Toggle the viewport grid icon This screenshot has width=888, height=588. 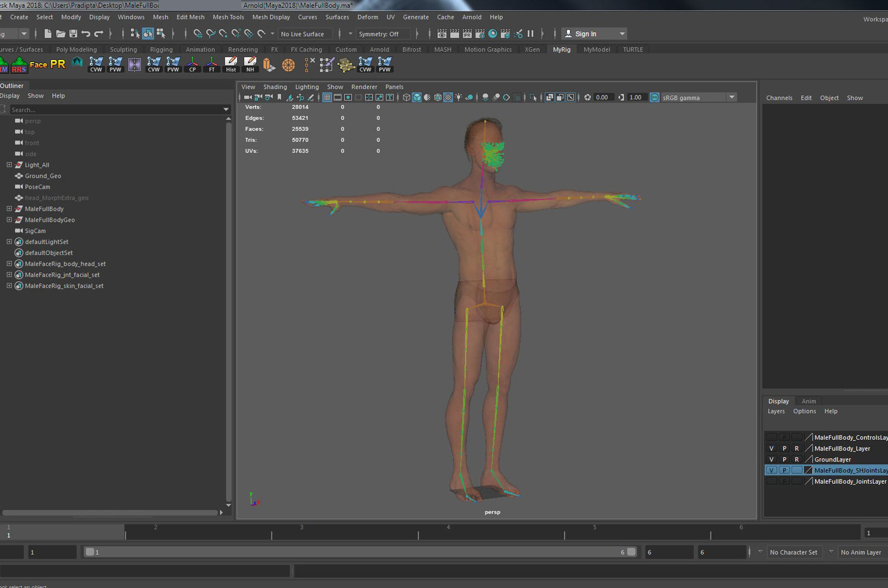[x=327, y=98]
